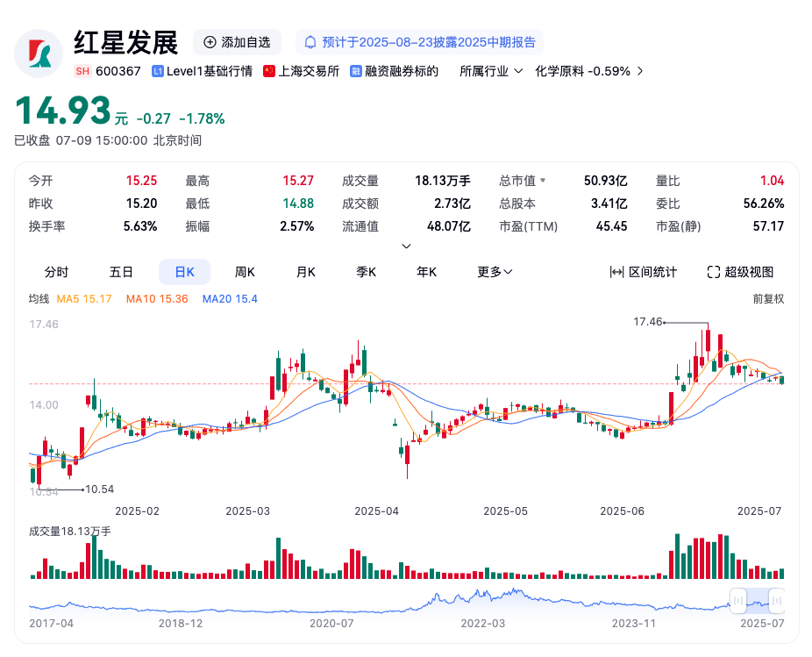Click the 上海交易所 label
Image resolution: width=812 pixels, height=657 pixels.
coord(309,71)
